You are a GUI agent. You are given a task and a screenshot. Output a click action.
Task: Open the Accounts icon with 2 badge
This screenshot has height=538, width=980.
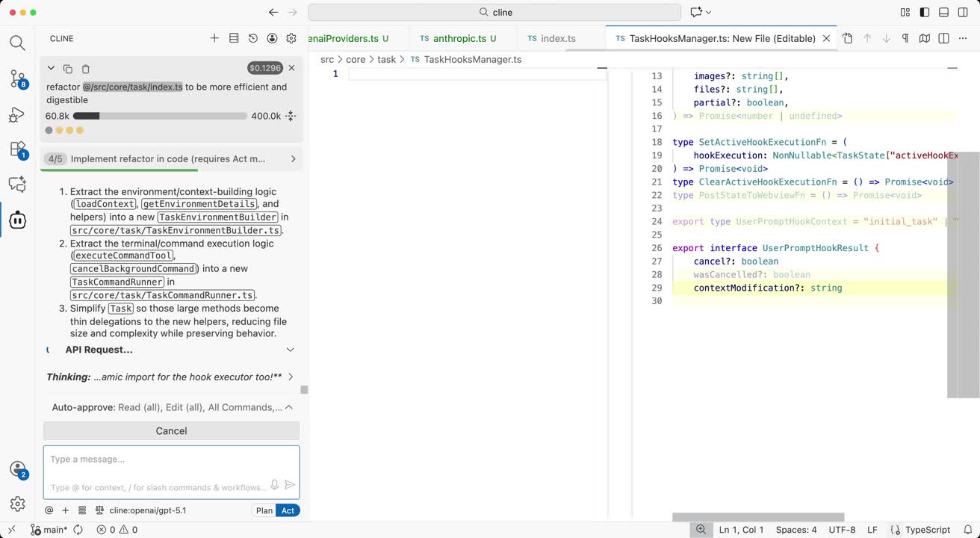(17, 469)
